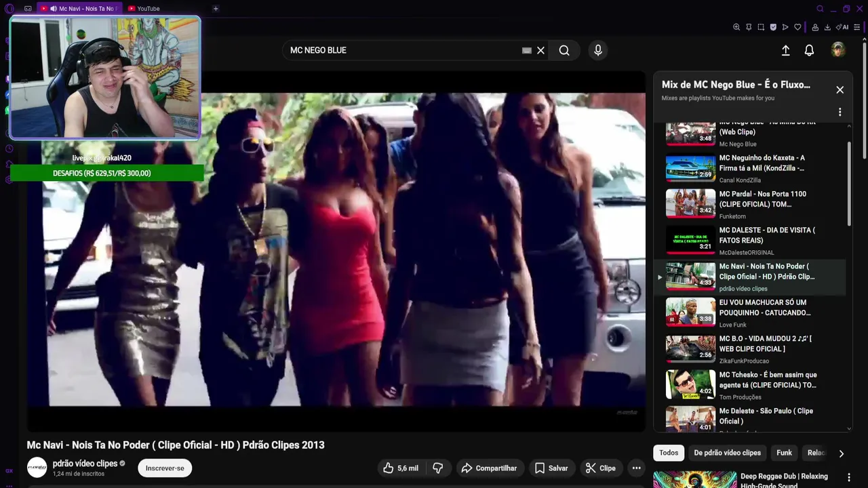Take a snapshot with the selection icon
The width and height of the screenshot is (868, 488).
tap(761, 27)
